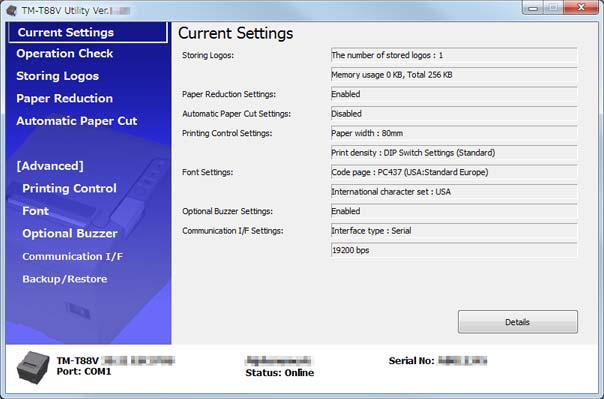604x399 pixels.
Task: Click the Paper width 80mm field
Action: (454, 133)
